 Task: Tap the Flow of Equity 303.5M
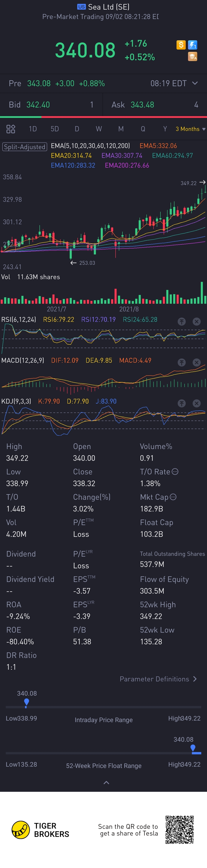click(x=152, y=591)
